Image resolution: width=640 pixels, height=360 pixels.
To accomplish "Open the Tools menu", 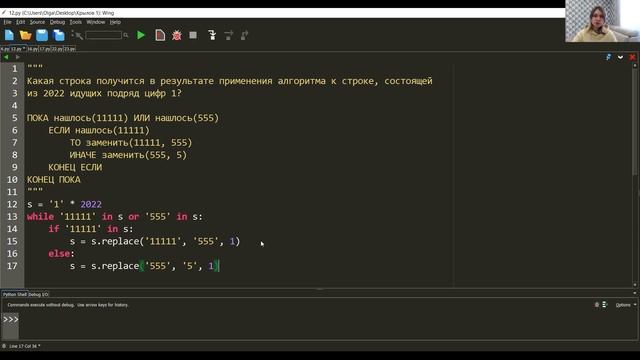I will pyautogui.click(x=76, y=22).
